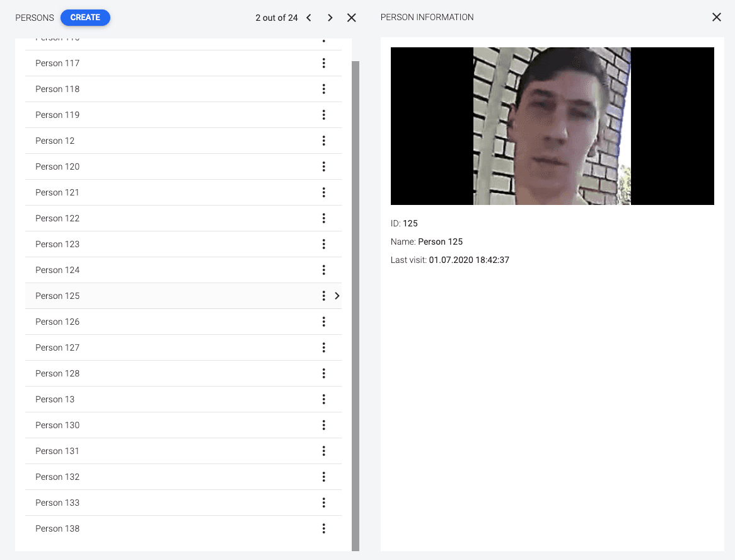Navigate to the next person page
735x560 pixels.
(x=330, y=18)
